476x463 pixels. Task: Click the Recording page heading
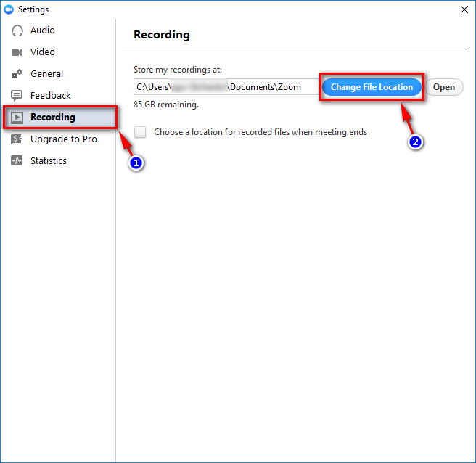click(x=162, y=35)
